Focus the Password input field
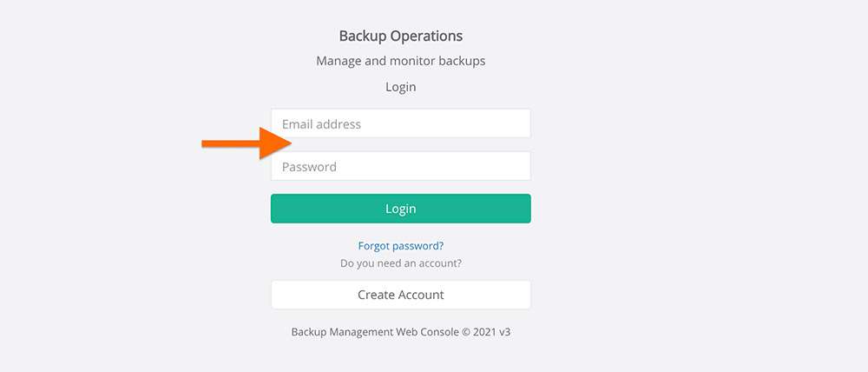The height and width of the screenshot is (372, 868). tap(401, 166)
